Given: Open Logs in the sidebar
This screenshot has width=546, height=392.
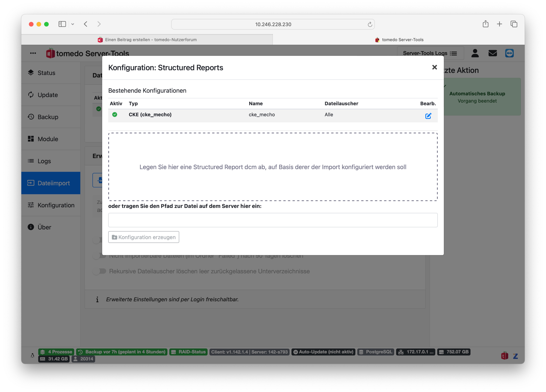Looking at the screenshot, I should 51,161.
